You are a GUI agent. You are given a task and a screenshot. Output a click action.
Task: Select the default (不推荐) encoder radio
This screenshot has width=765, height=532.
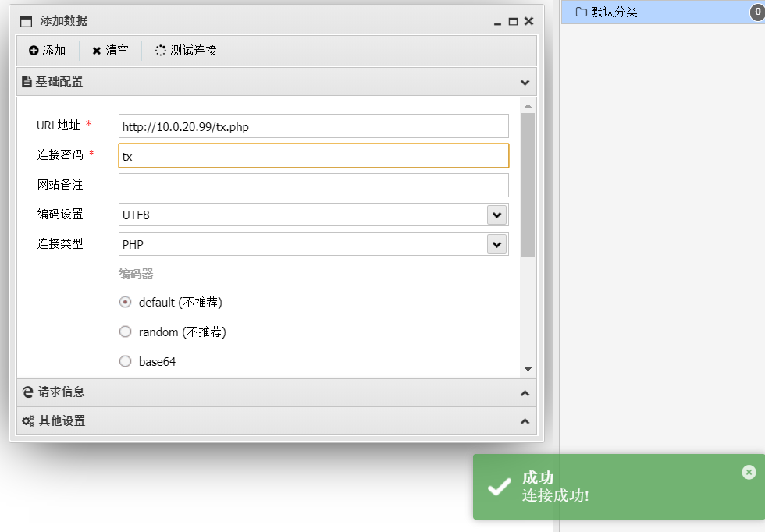pos(126,303)
